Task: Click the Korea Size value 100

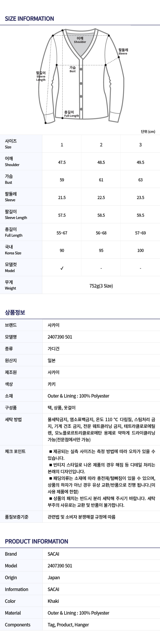Action: [x=140, y=250]
